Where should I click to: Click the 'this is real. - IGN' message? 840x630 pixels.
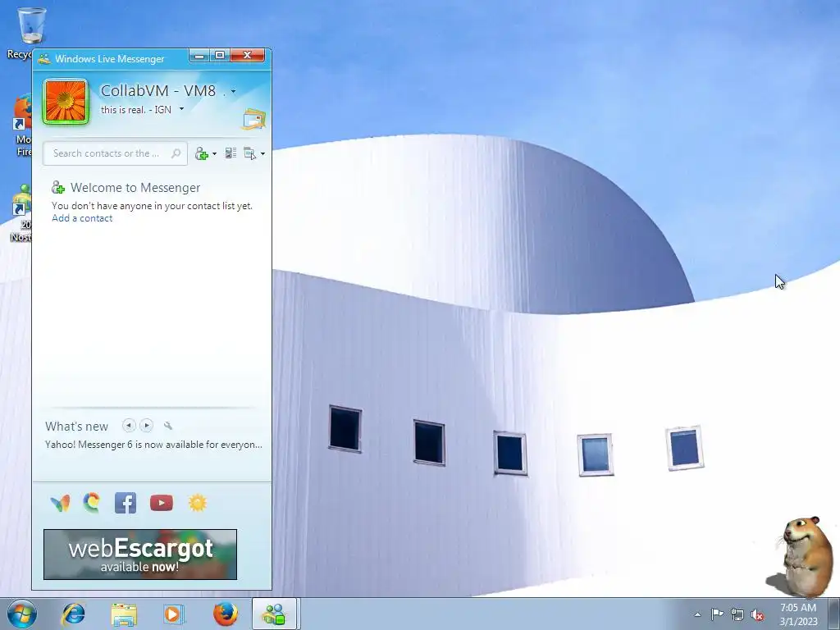[x=136, y=109]
